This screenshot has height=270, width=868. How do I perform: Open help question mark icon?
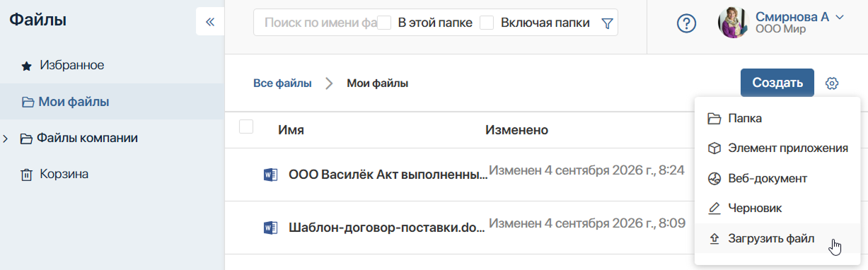point(687,23)
